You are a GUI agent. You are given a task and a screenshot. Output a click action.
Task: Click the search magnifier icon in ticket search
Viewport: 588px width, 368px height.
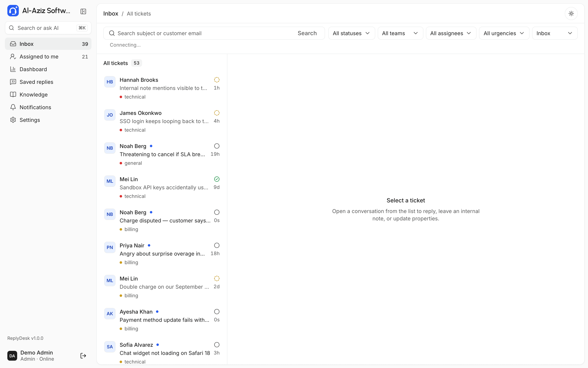point(112,33)
